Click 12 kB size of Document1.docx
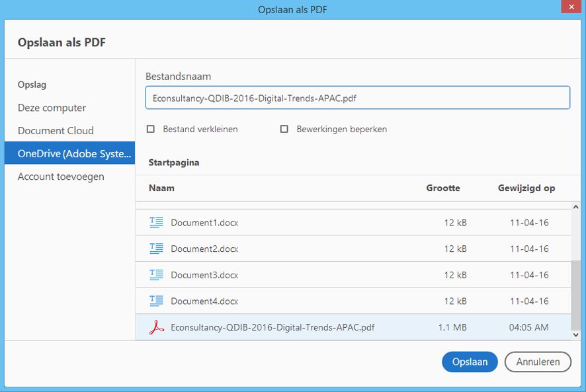The height and width of the screenshot is (392, 586). 455,223
